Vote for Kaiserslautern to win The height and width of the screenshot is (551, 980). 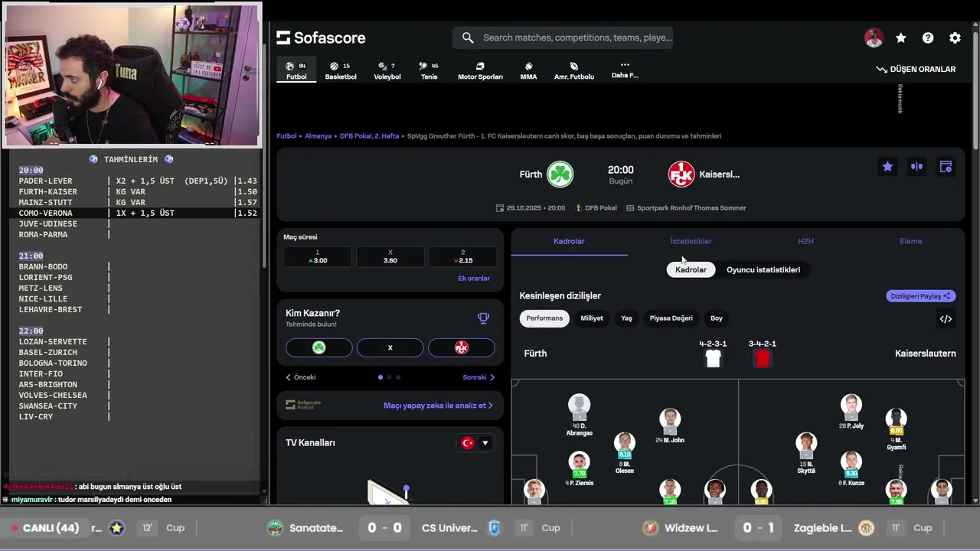click(x=462, y=347)
